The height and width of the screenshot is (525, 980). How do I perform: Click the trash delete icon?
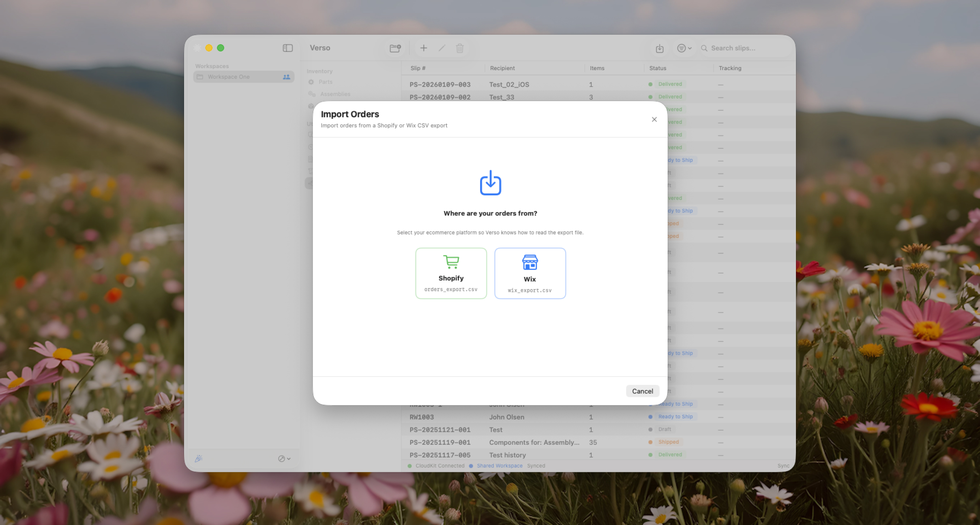(459, 48)
